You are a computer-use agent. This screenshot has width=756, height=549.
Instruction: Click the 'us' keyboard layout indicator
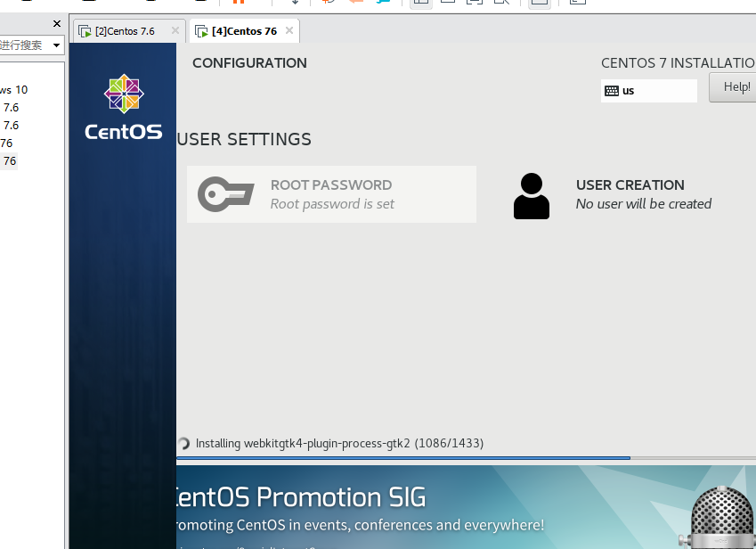coord(648,91)
